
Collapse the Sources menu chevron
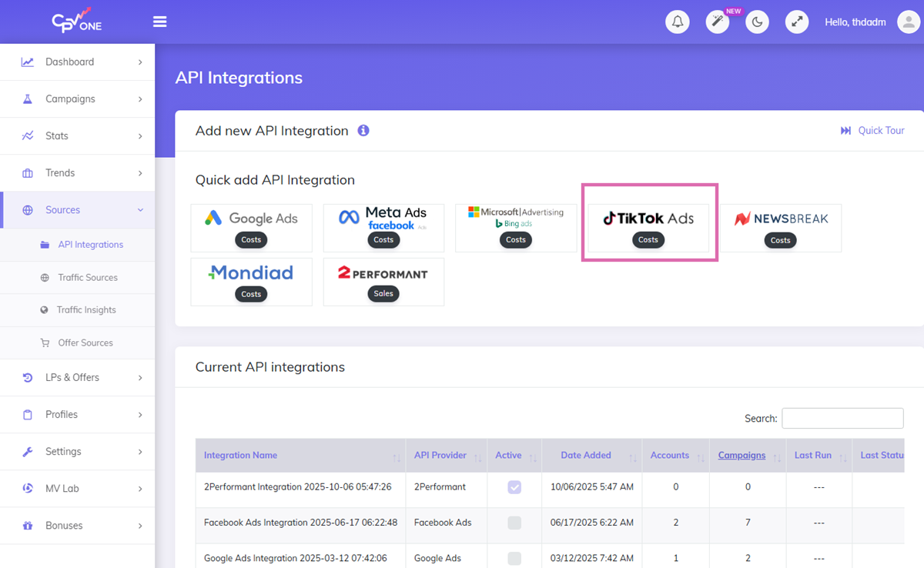point(140,209)
